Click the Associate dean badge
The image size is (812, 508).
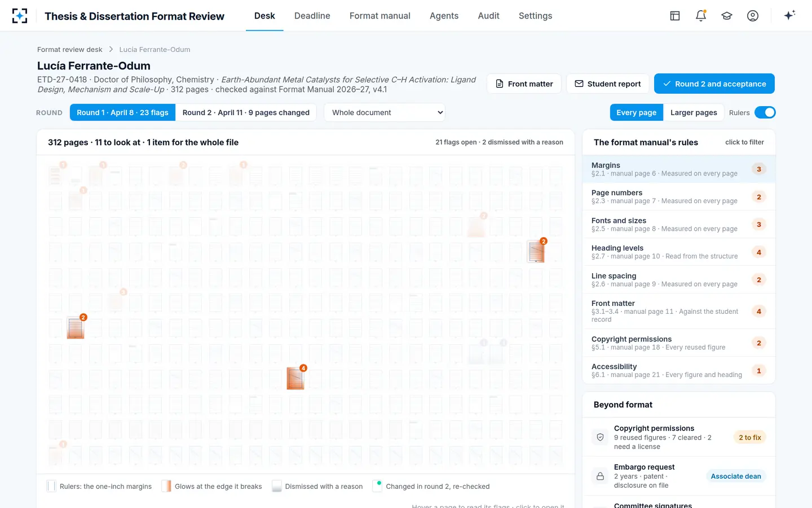(736, 476)
